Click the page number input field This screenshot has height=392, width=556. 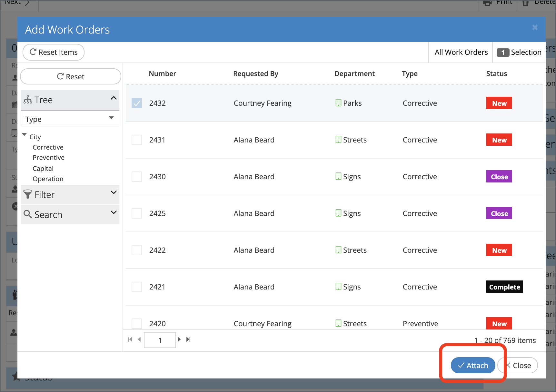coord(160,340)
